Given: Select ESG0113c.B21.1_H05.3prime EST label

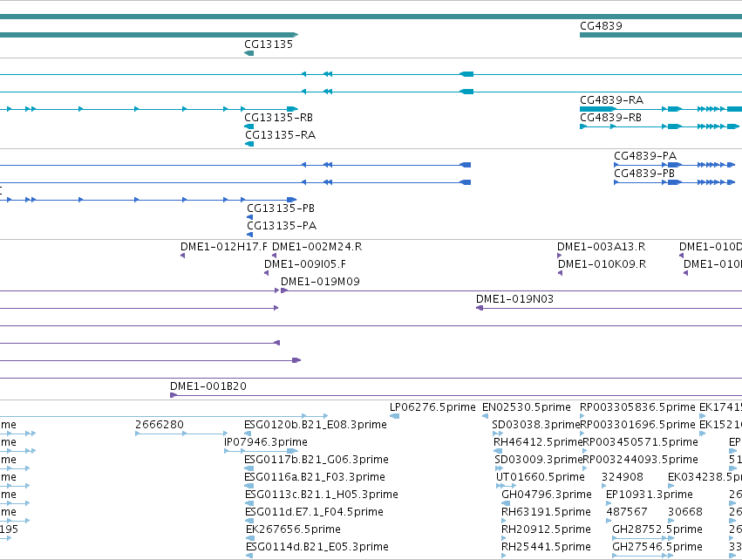Looking at the screenshot, I should (322, 495).
